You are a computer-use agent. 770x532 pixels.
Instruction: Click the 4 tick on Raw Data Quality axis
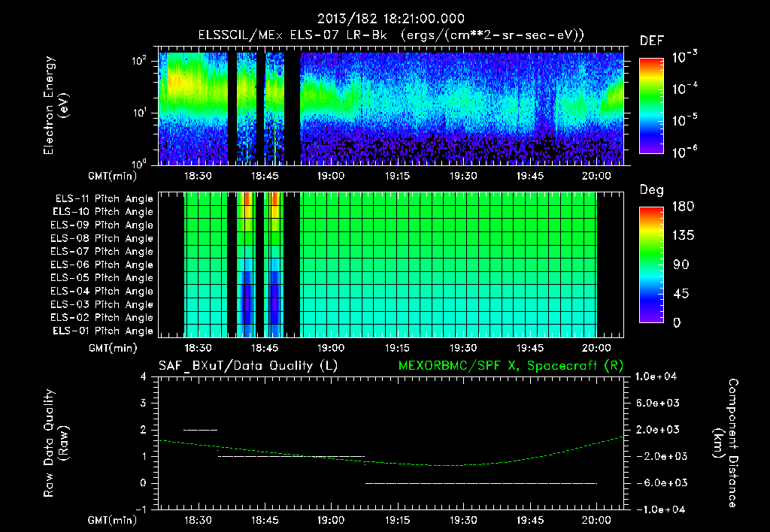pos(143,377)
